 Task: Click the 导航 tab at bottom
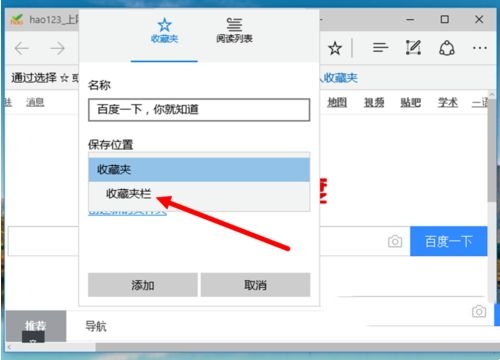(96, 326)
